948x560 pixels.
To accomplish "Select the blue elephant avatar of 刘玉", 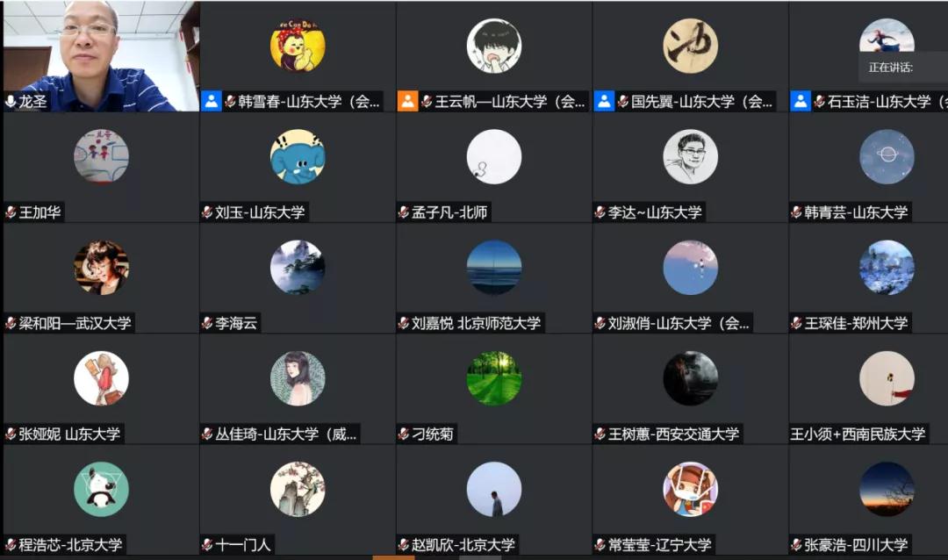I will [x=298, y=156].
